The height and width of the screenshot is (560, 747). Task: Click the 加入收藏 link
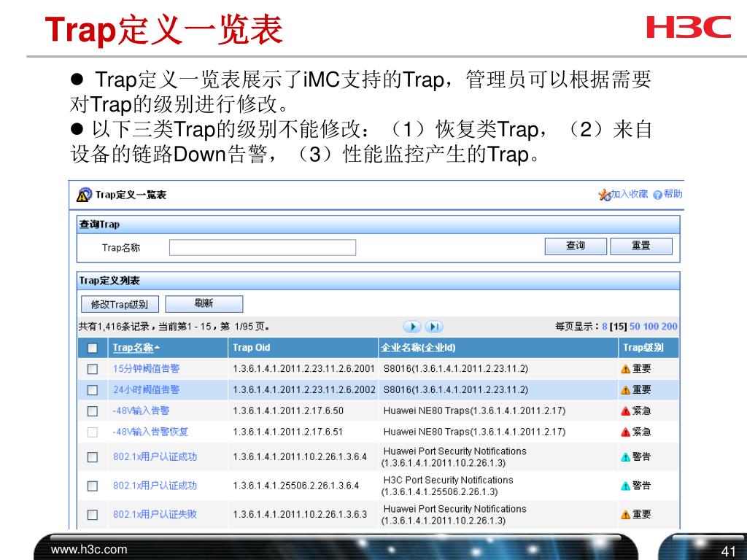pos(630,194)
